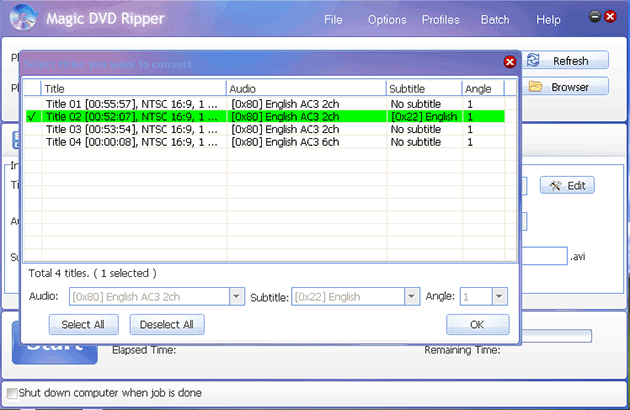630x410 pixels.
Task: Check the box for Title 01
Action: [33, 104]
